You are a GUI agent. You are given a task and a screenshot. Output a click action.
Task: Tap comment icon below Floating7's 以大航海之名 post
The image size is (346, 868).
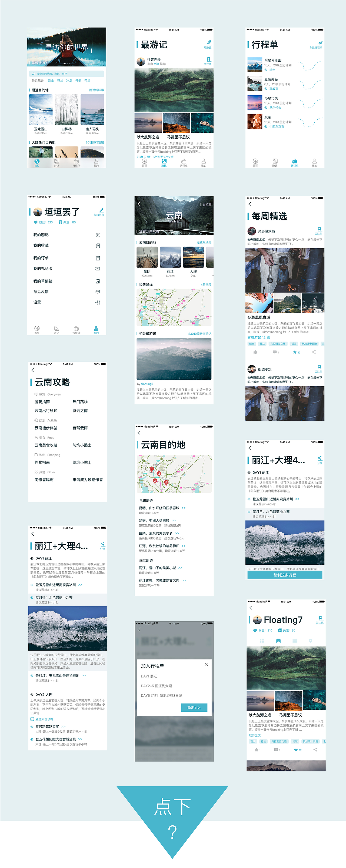click(276, 750)
